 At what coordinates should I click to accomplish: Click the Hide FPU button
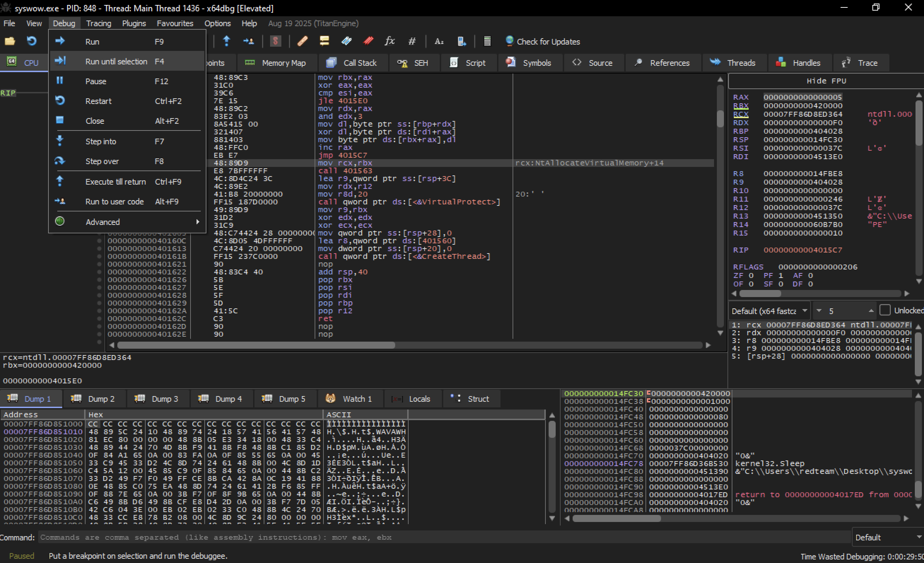826,81
